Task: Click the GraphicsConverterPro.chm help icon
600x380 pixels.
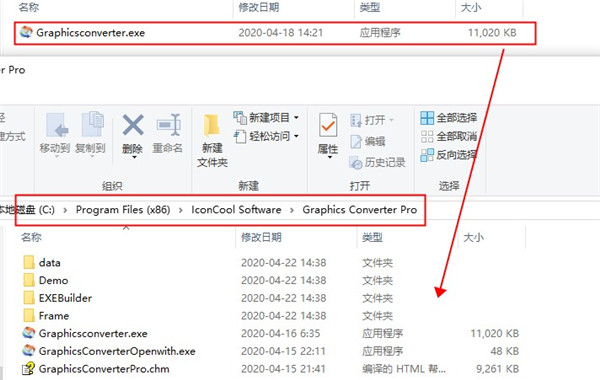Action: coord(28,369)
